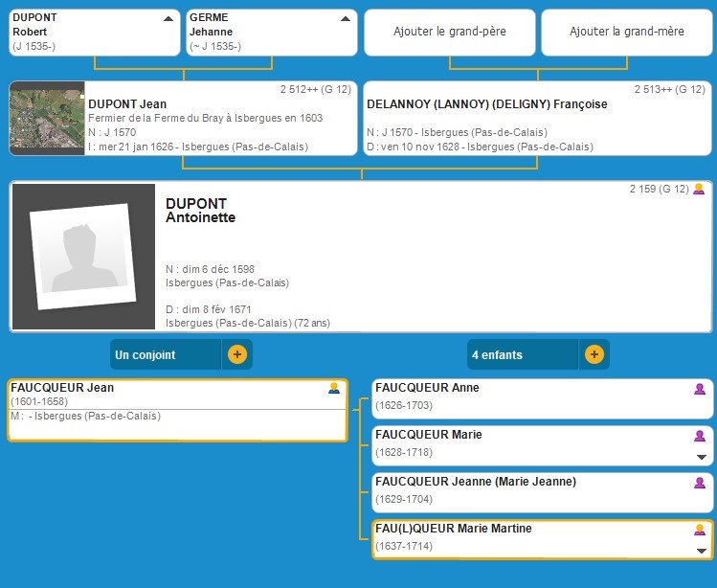The width and height of the screenshot is (717, 588).
Task: Click the person icon for Faucqueur Marie
Action: click(x=700, y=436)
